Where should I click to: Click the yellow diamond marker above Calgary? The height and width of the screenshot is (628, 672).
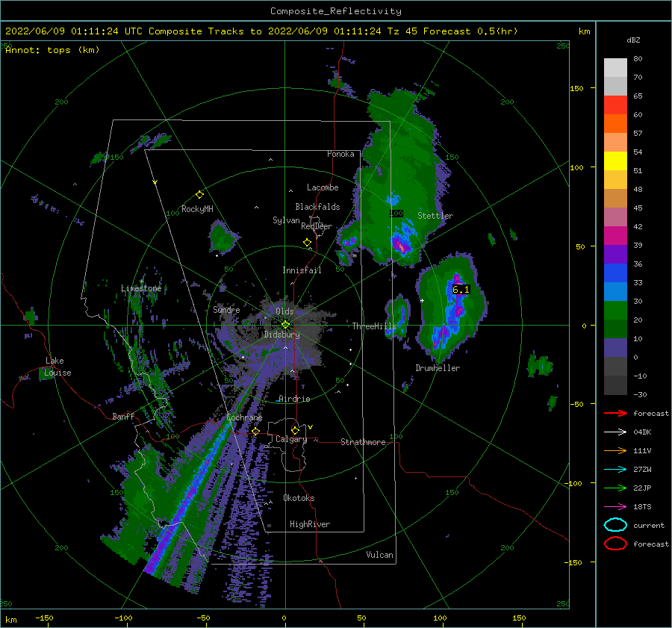click(x=295, y=430)
